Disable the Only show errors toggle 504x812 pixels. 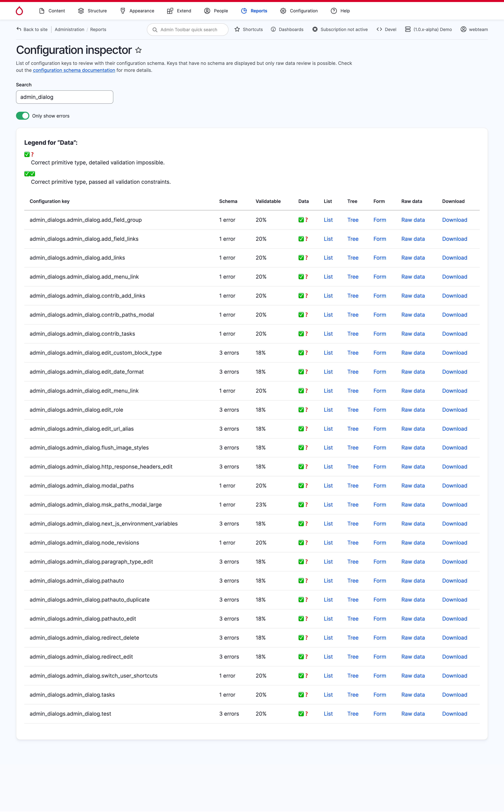coord(23,116)
